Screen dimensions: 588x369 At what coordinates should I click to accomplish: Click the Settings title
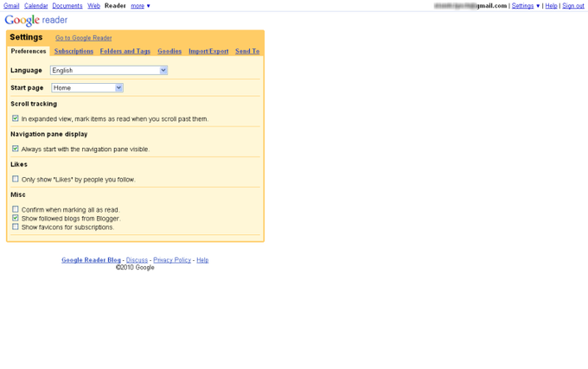click(26, 37)
